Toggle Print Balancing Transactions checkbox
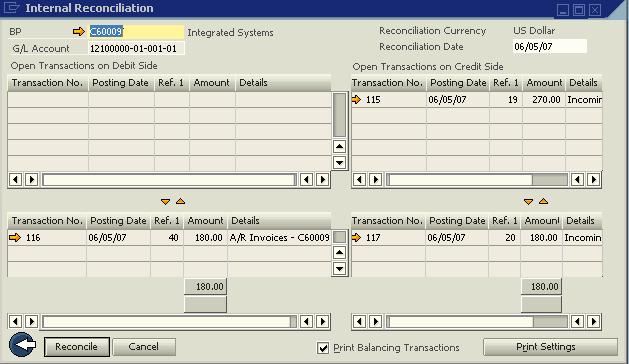Screen dimensions: 629x364 (x=323, y=348)
